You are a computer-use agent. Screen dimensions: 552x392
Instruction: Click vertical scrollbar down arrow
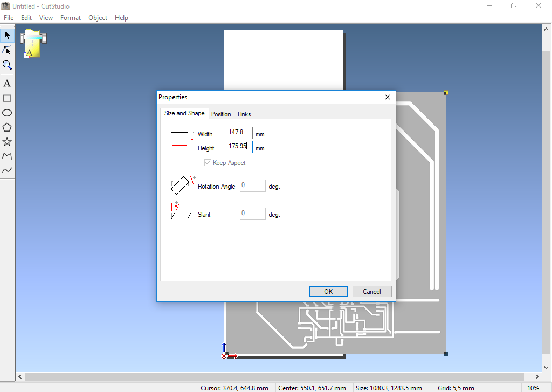[x=547, y=368]
